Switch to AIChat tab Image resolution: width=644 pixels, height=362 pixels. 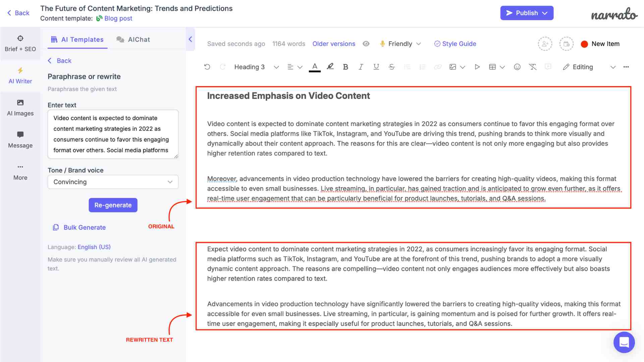click(x=133, y=40)
